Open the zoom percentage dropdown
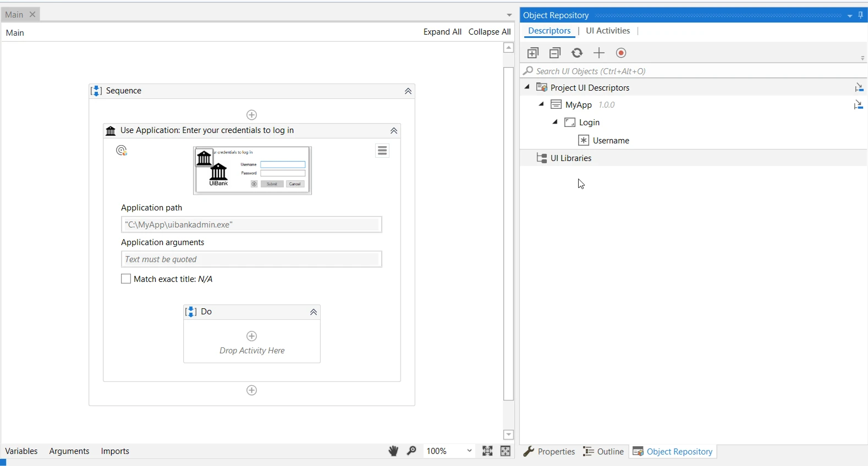 pyautogui.click(x=469, y=451)
